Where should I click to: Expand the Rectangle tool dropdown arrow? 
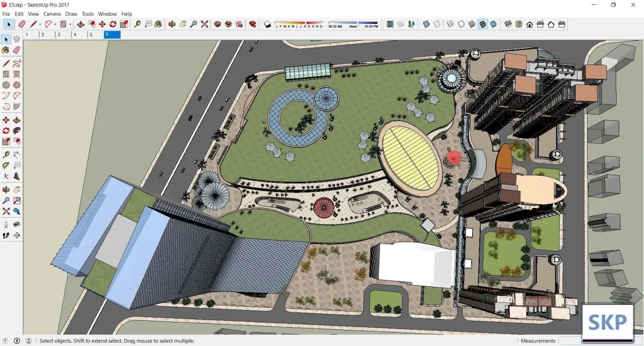click(70, 24)
